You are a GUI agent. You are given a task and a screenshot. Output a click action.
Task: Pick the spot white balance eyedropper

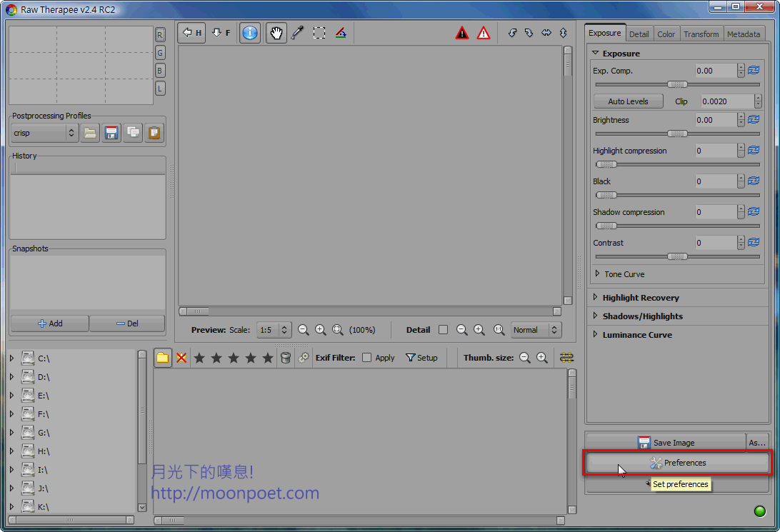[x=297, y=33]
